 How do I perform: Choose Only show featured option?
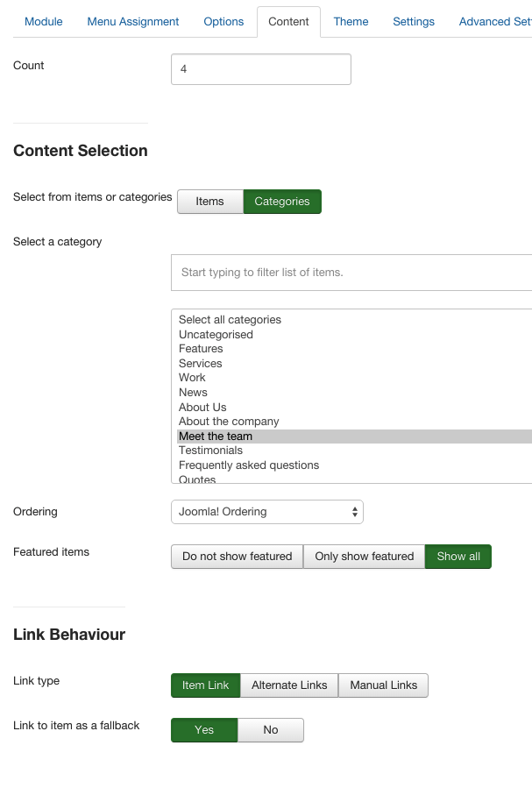[365, 557]
